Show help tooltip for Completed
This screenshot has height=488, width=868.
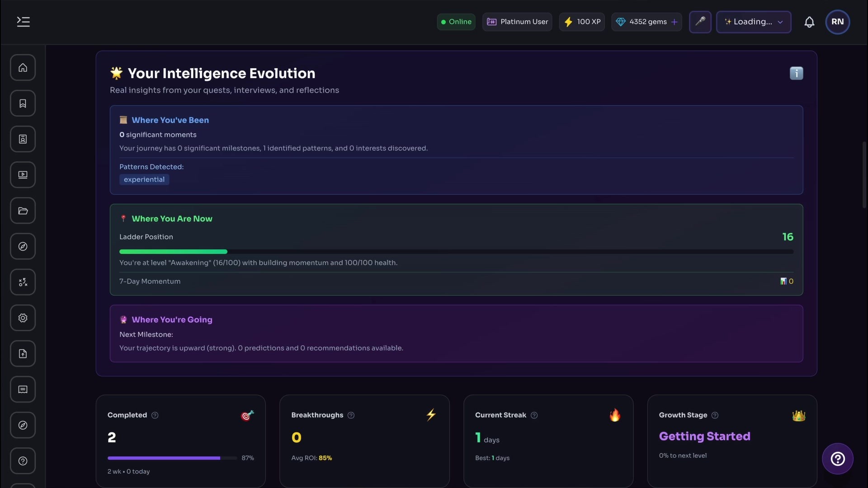pos(155,415)
